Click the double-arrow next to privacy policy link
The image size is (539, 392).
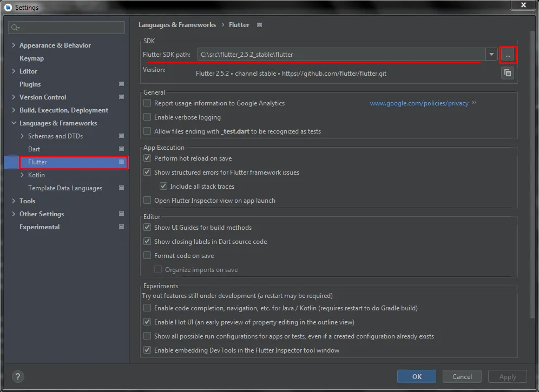tap(475, 103)
